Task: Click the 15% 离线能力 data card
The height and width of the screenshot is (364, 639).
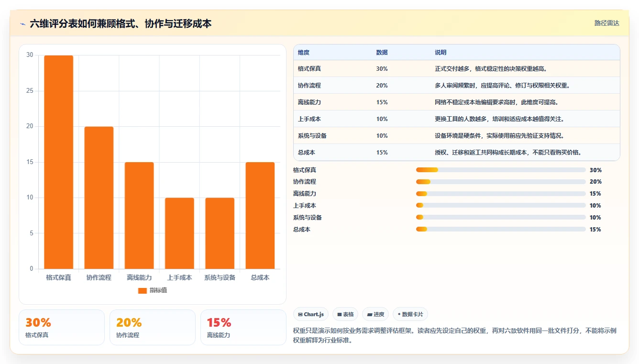Action: pyautogui.click(x=243, y=327)
